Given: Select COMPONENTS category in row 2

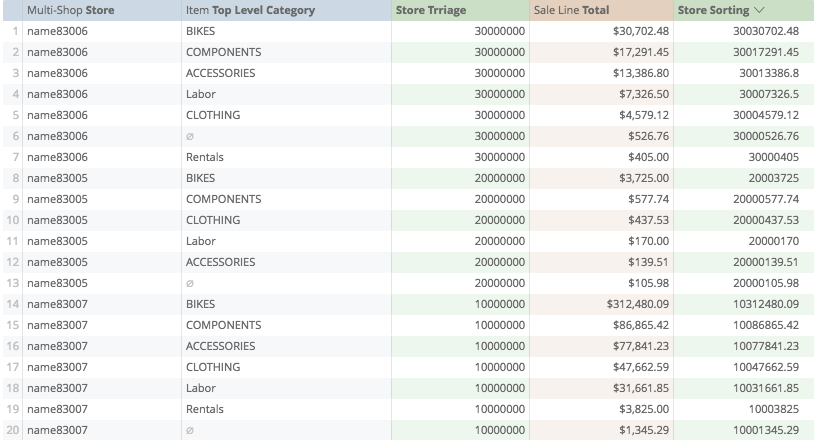Looking at the screenshot, I should click(224, 52).
